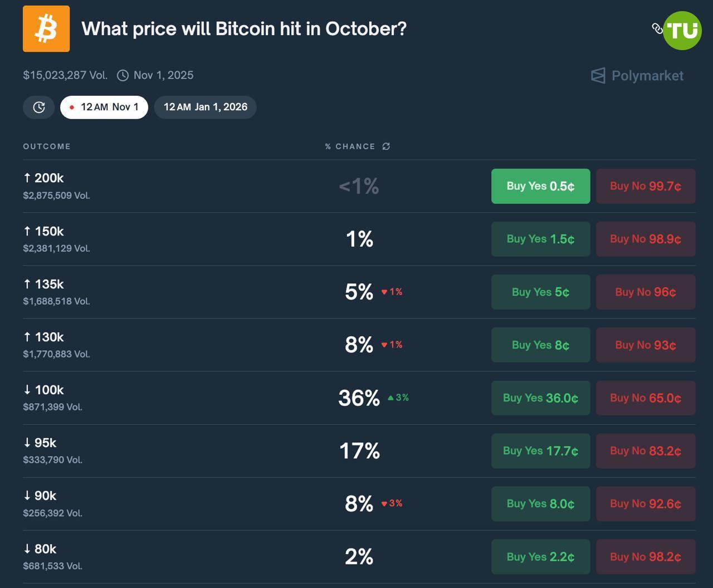
Task: Open the past markets clock icon
Action: click(x=39, y=107)
